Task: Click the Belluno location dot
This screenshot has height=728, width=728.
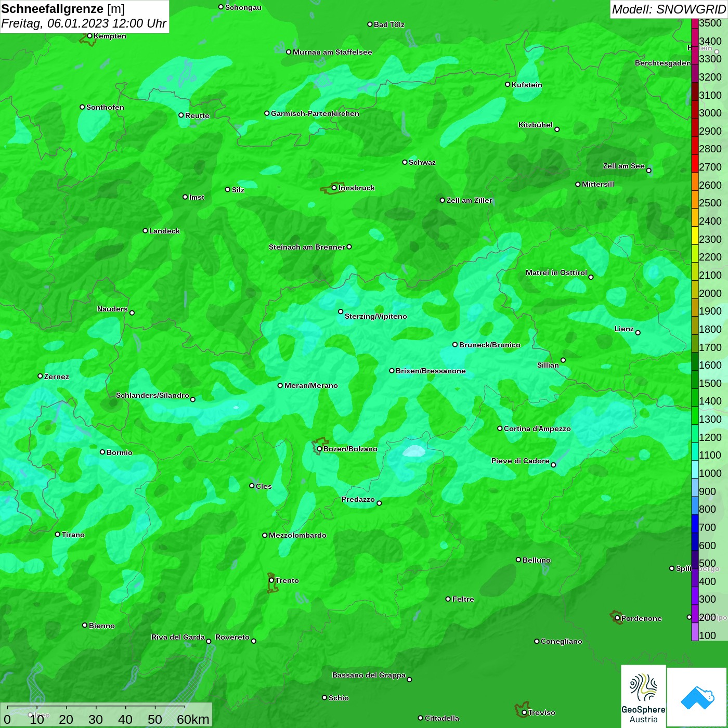Action: 518,560
